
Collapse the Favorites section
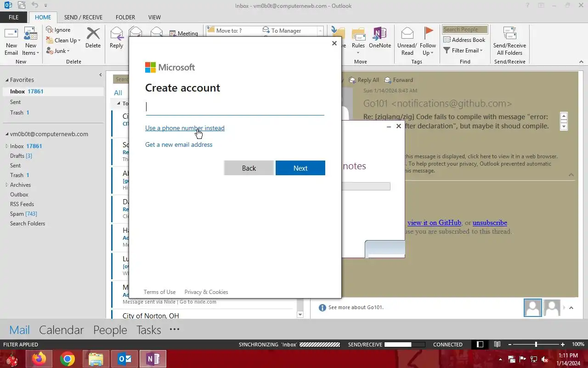7,80
